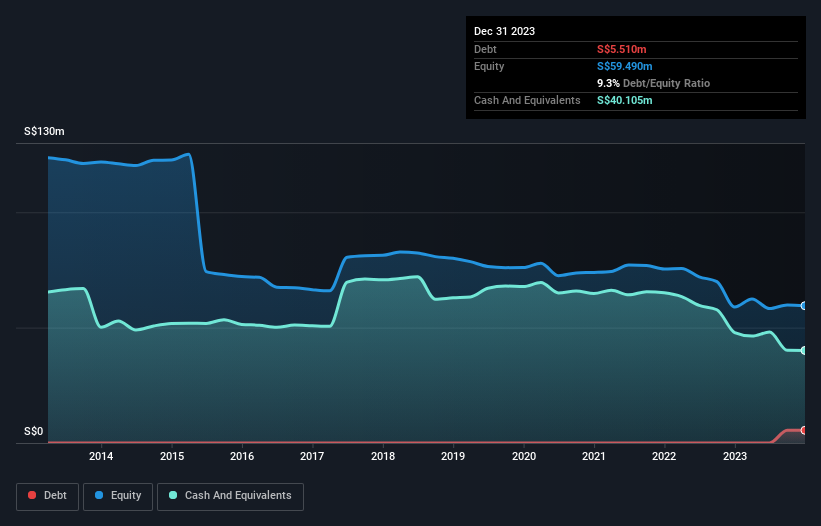Click the teal Cash legend dot

pyautogui.click(x=174, y=495)
